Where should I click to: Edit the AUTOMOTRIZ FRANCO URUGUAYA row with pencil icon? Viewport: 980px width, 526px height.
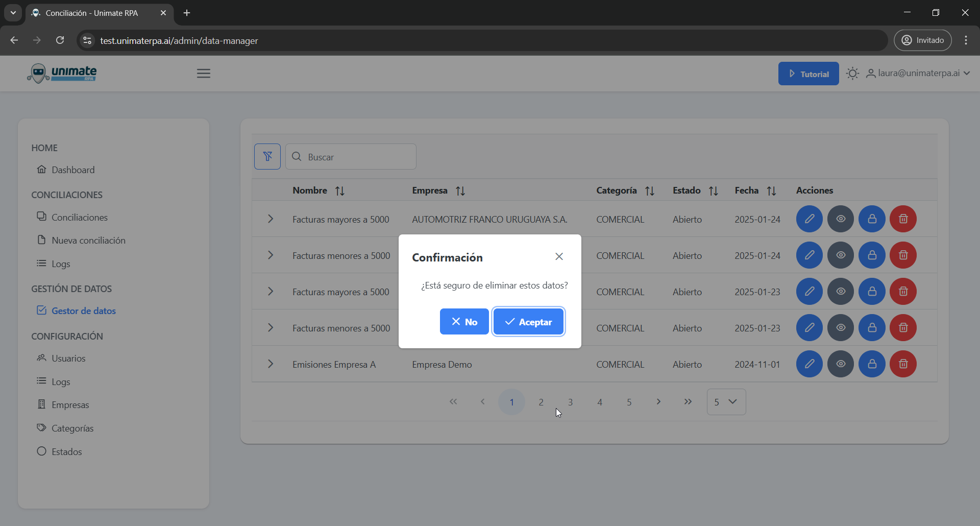coord(810,219)
